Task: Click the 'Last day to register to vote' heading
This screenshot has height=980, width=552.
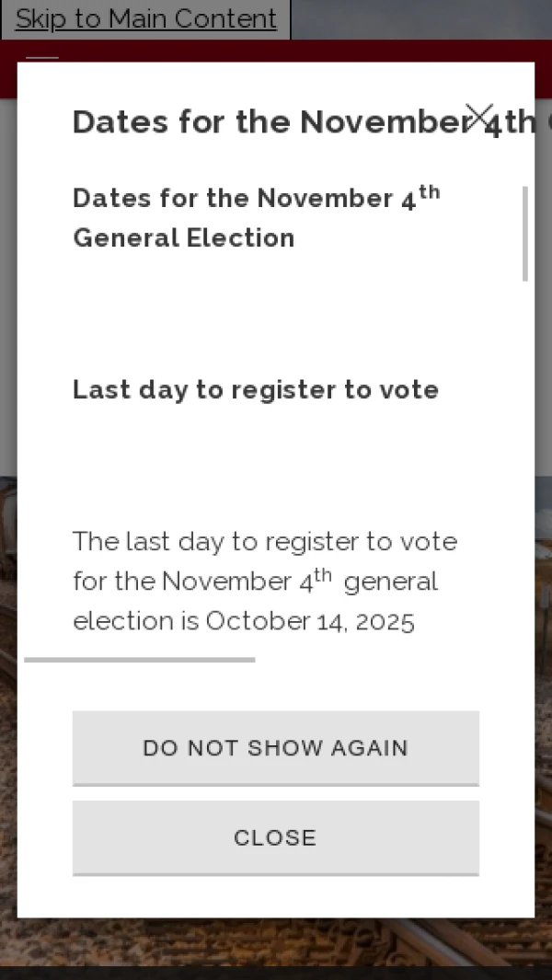Action: (x=255, y=389)
